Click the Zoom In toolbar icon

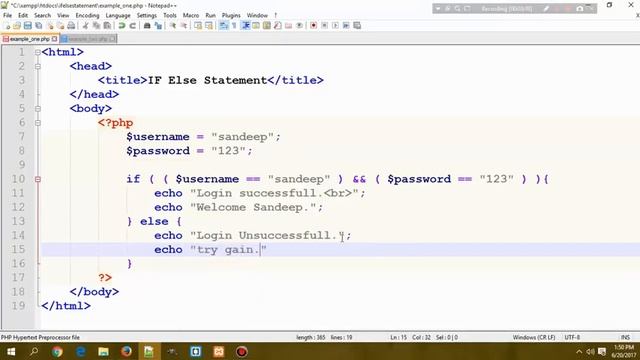(x=173, y=26)
